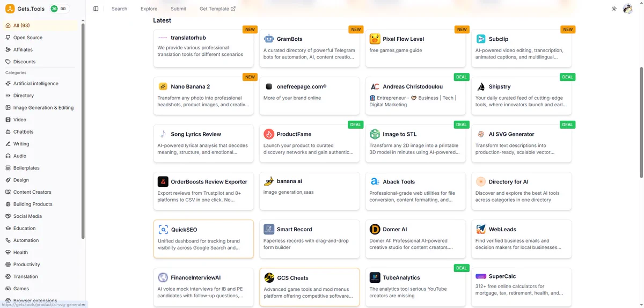This screenshot has height=308, width=644.
Task: Click the ProductFame flame icon
Action: (269, 134)
